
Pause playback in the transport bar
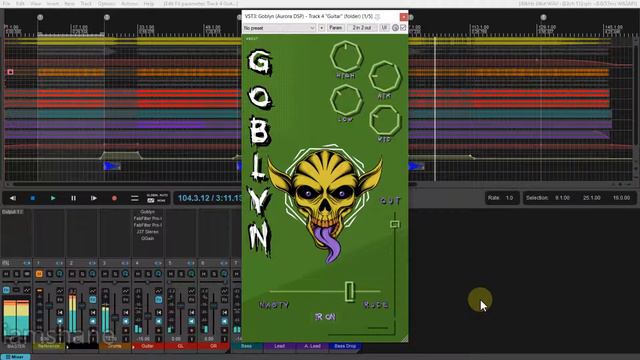tap(73, 198)
